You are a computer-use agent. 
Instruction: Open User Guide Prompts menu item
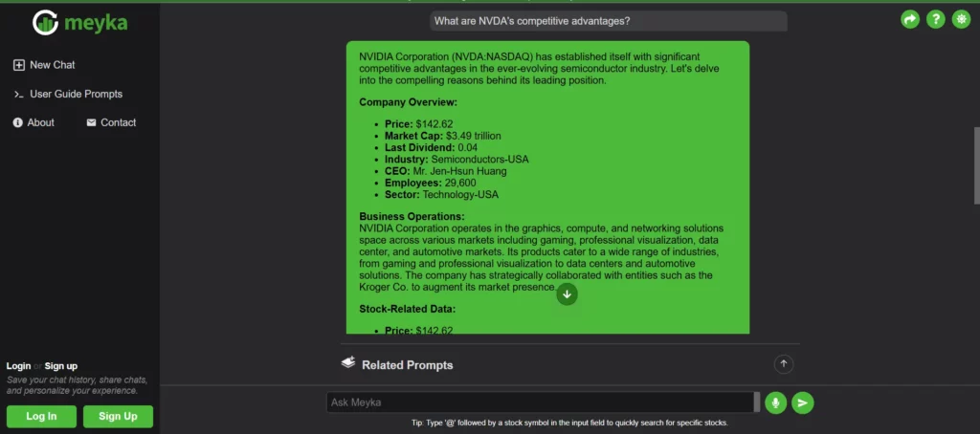tap(76, 94)
